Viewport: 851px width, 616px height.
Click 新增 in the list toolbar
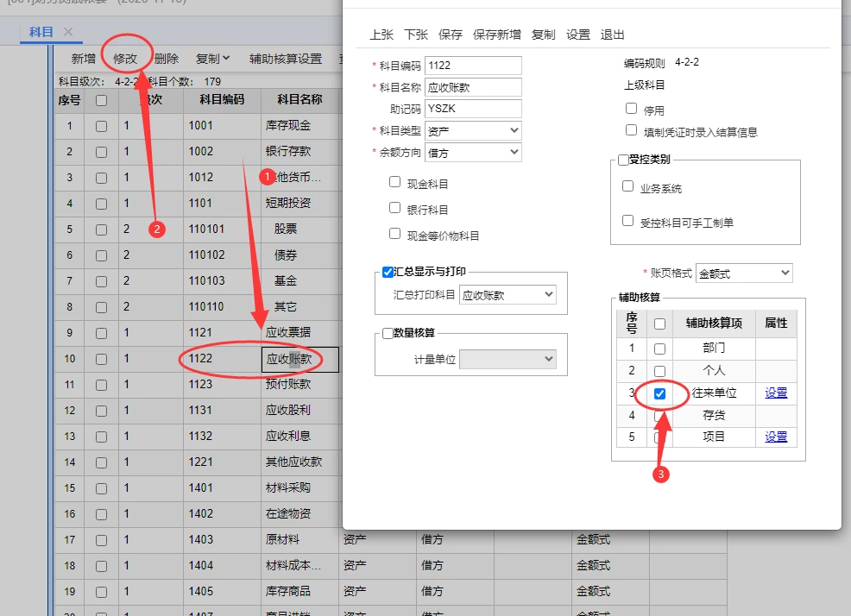(x=83, y=59)
